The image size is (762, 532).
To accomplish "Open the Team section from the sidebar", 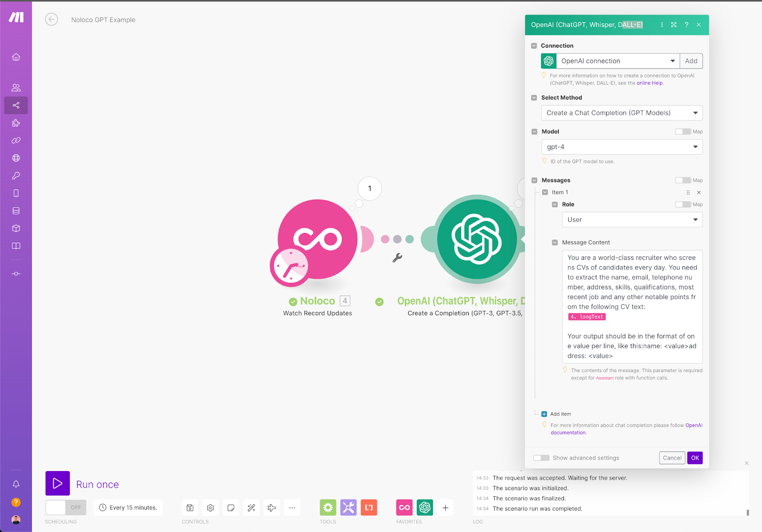I will coord(16,87).
